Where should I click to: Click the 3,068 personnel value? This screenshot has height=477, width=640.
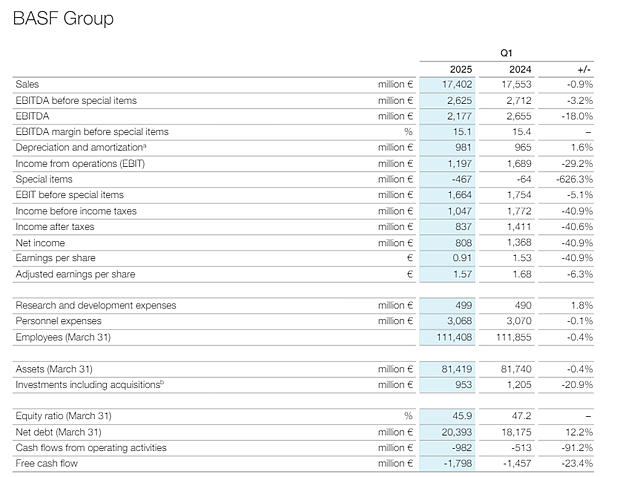tap(460, 321)
